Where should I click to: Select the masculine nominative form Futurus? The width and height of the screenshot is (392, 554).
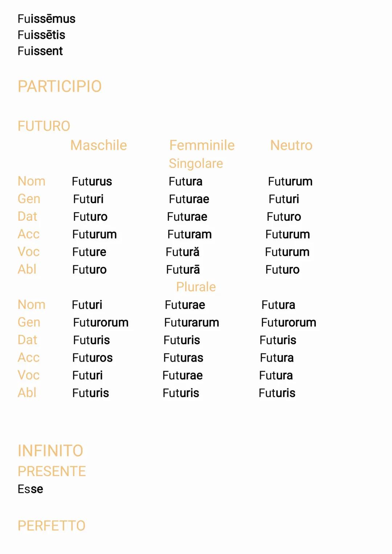[x=92, y=181]
